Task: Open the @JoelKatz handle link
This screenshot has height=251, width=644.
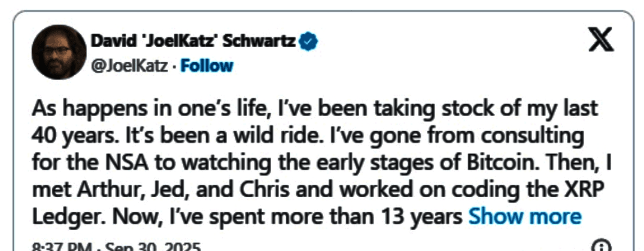Action: (129, 66)
